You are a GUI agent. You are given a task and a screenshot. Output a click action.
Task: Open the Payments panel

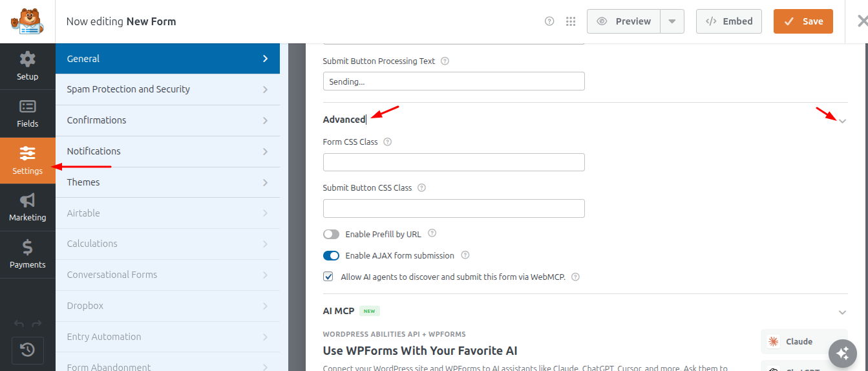click(28, 255)
